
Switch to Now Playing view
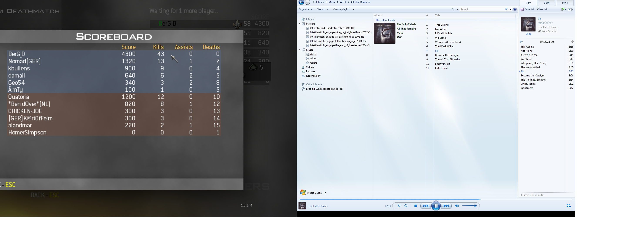(x=569, y=206)
